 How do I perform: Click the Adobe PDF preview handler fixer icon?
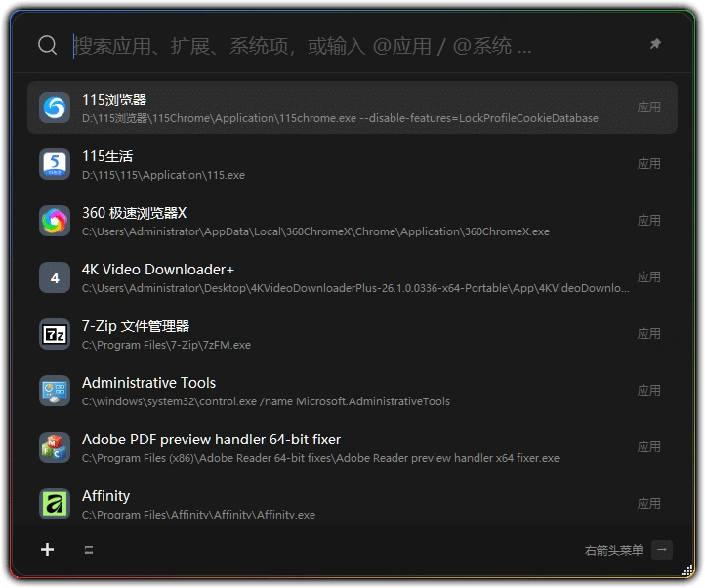(55, 447)
